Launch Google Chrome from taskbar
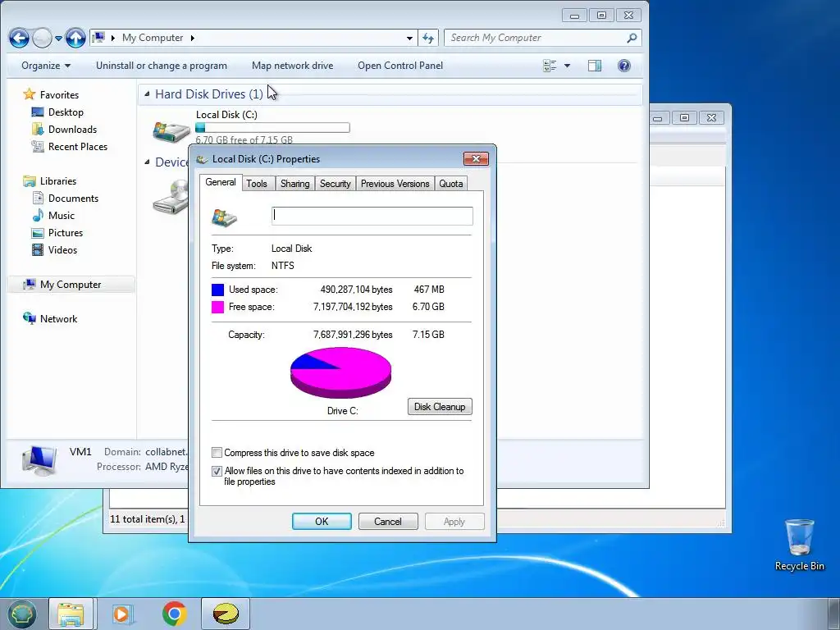Screen dimensions: 840x630 click(174, 614)
